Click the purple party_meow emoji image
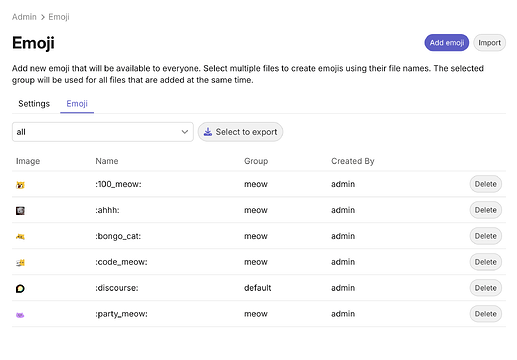This screenshot has height=360, width=517. coord(20,315)
